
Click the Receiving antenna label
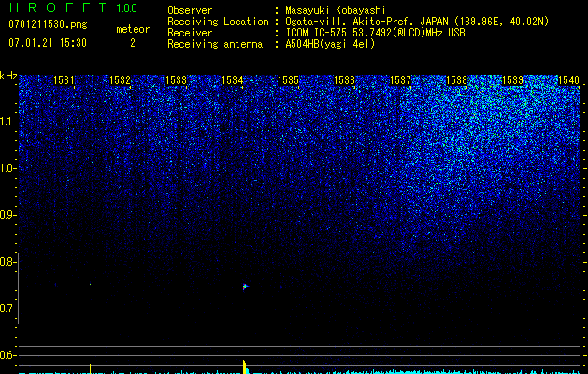(x=215, y=44)
